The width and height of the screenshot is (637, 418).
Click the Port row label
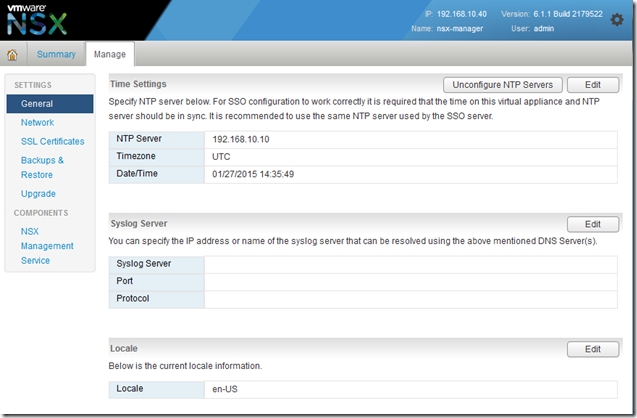124,281
